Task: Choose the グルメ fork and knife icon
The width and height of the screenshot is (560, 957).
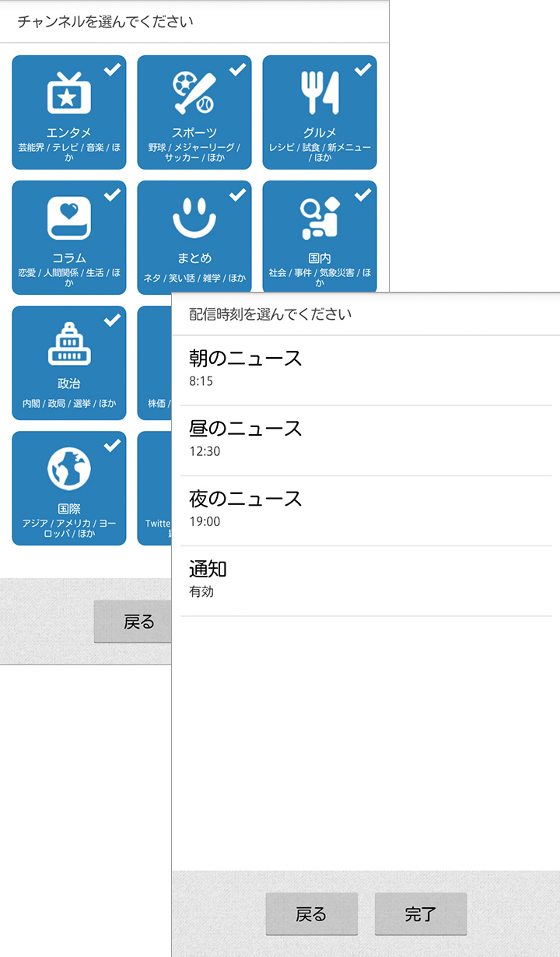Action: tap(320, 93)
